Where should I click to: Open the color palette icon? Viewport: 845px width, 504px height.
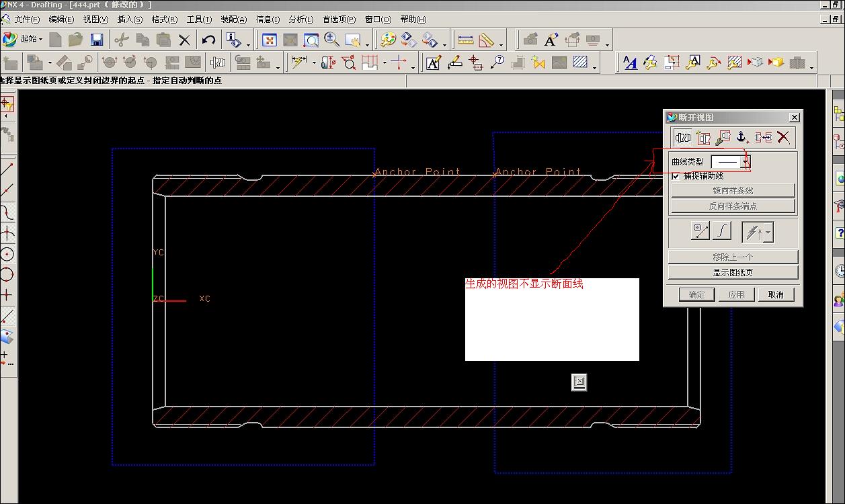point(388,40)
